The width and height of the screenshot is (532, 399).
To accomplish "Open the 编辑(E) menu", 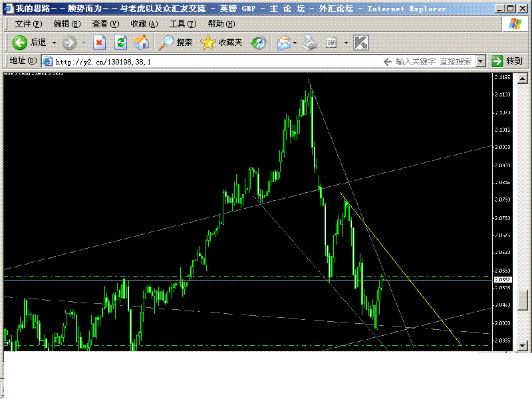I will (67, 24).
